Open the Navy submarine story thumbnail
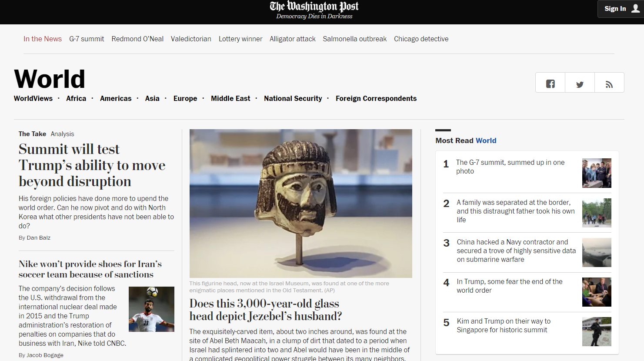The width and height of the screenshot is (644, 361). (x=597, y=252)
